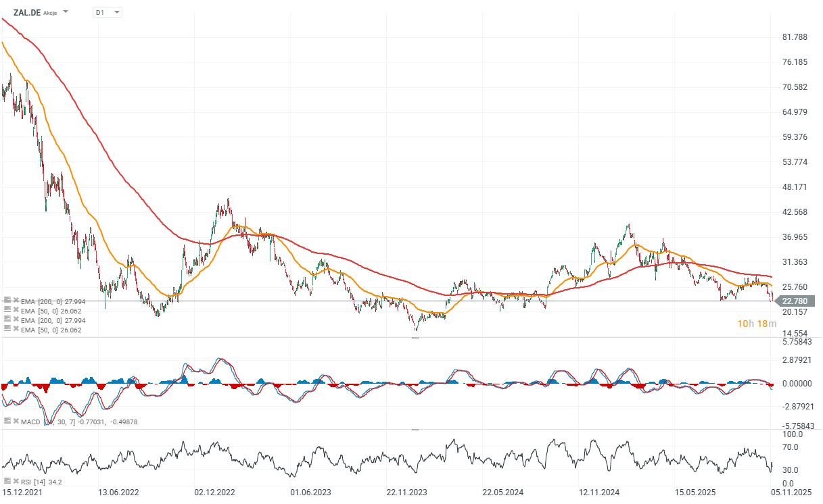Click the 10h 18m candle countdown
Screen dimensions: 823x504
coord(757,324)
